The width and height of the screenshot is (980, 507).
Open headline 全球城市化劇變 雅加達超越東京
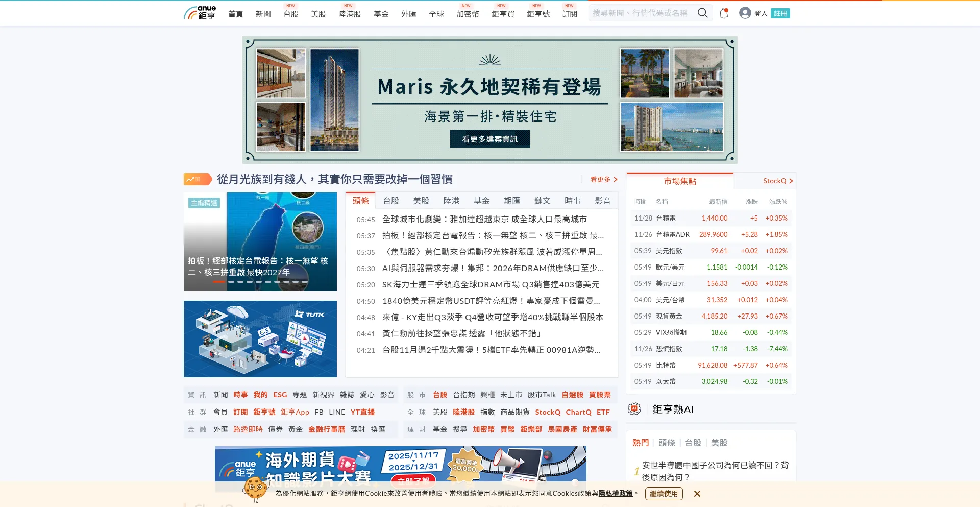484,219
